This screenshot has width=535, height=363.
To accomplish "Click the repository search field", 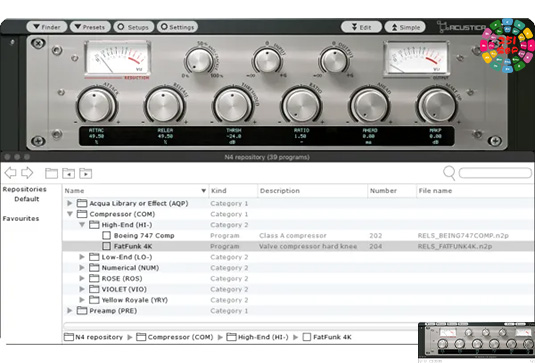I will pyautogui.click(x=495, y=173).
